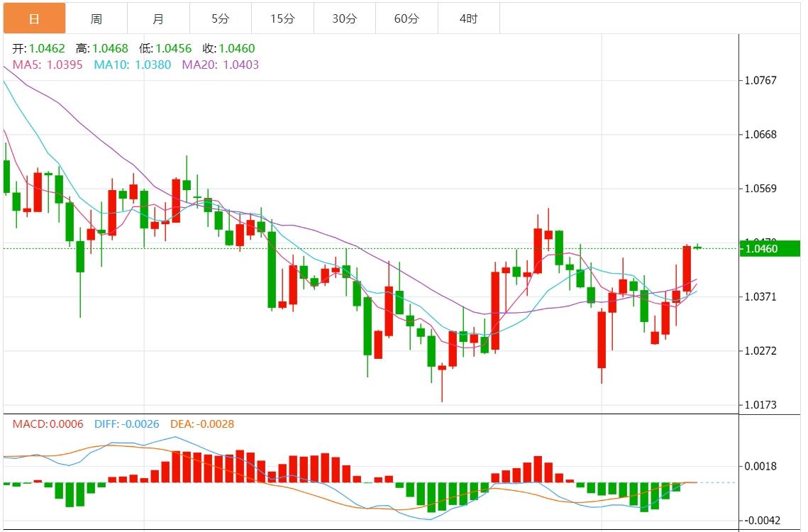Switch to the 4时 four-hour tab
808x532 pixels.
pos(468,18)
